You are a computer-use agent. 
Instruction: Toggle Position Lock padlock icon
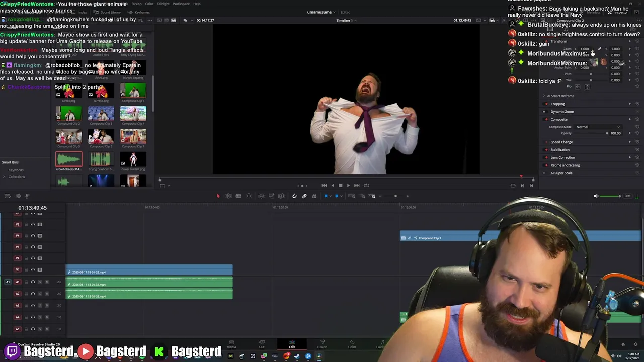coord(314,196)
